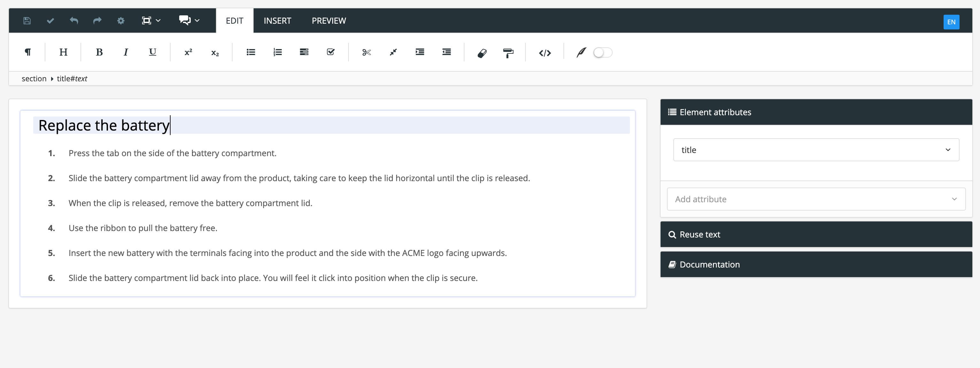
Task: Click the indent increase icon
Action: pos(420,52)
